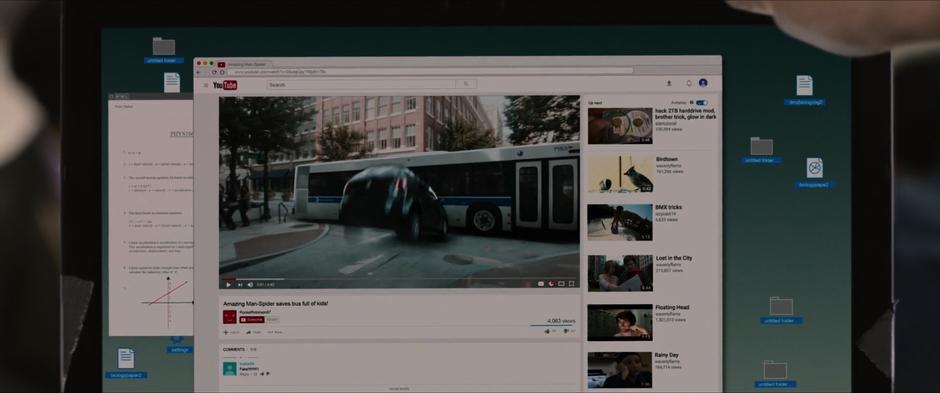The image size is (940, 393).
Task: Open the account avatar menu
Action: coord(703,83)
